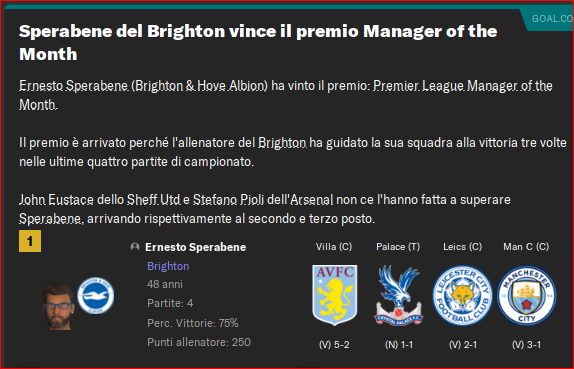
Task: Open the Sheff Utd club link
Action: 153,200
